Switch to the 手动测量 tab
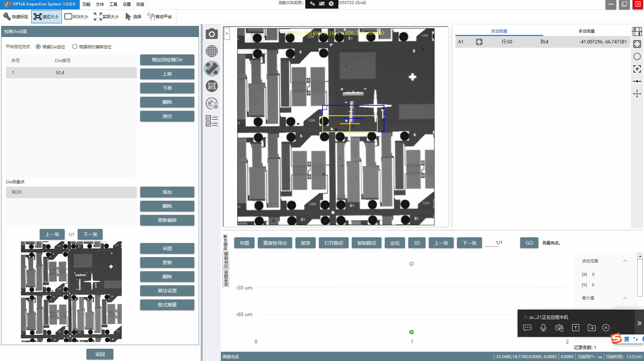 click(586, 31)
